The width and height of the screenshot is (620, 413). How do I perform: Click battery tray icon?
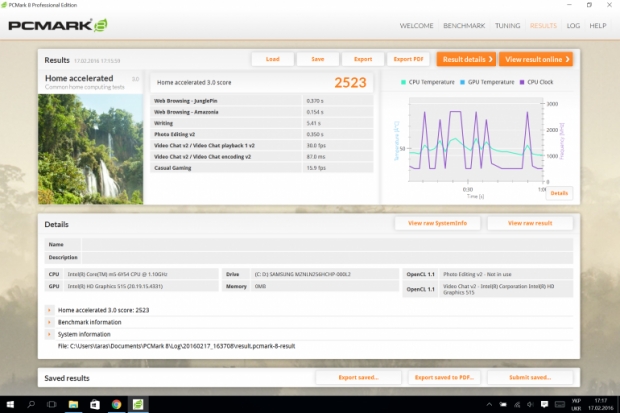click(x=503, y=404)
